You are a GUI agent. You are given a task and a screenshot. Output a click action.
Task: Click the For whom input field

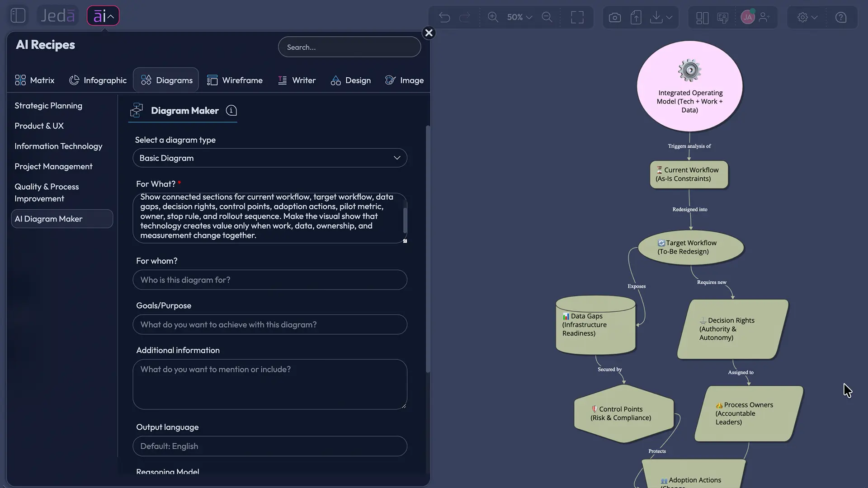tap(270, 280)
